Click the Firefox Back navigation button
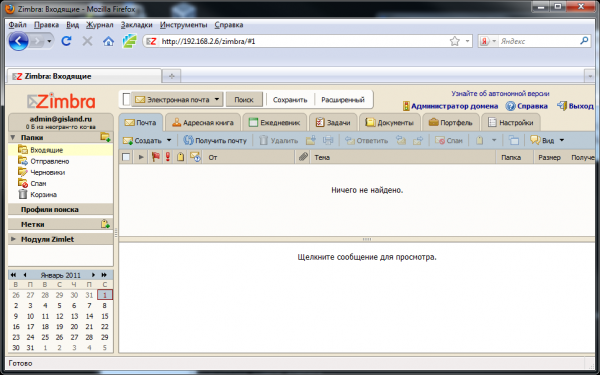 pyautogui.click(x=18, y=41)
